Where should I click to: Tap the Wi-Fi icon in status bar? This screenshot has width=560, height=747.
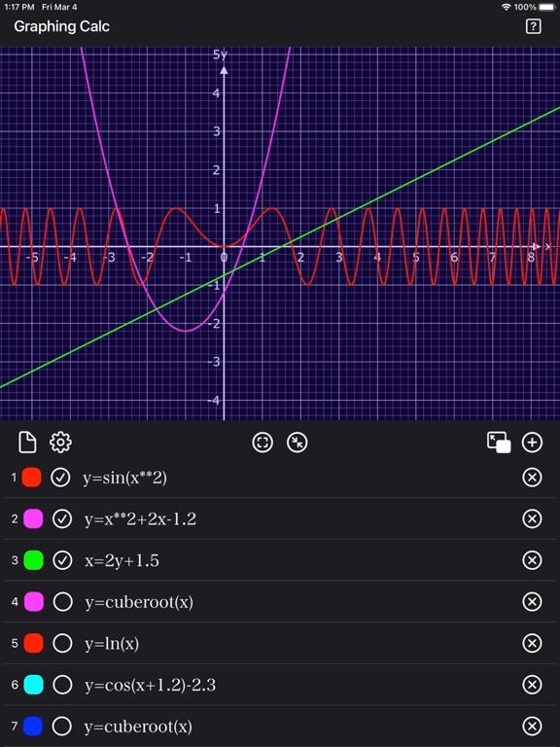point(507,7)
